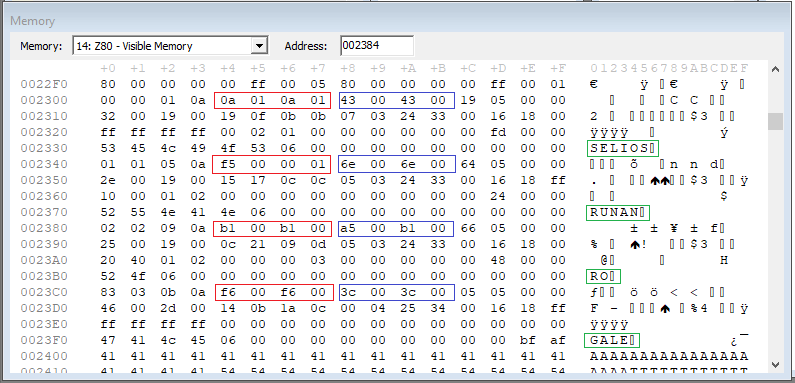Click the scroll down arrow of memory view
795x383 pixels.
pos(775,364)
